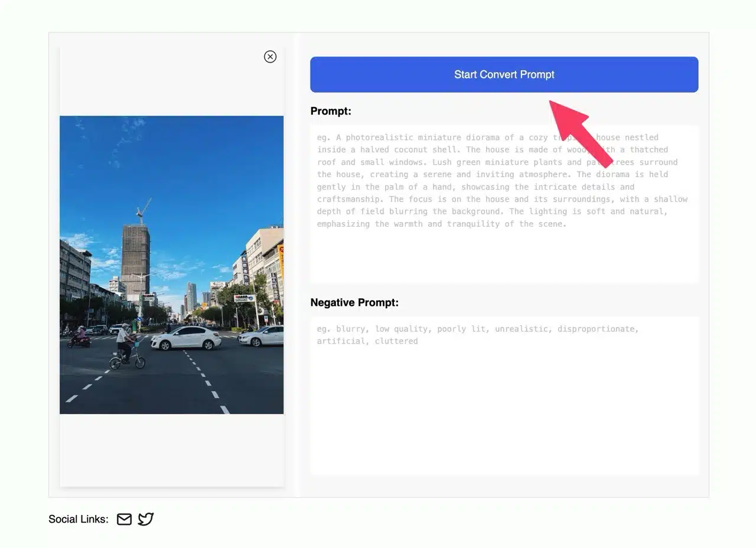Viewport: 756px width, 548px height.
Task: Focus the Prompt text area
Action: click(x=504, y=254)
